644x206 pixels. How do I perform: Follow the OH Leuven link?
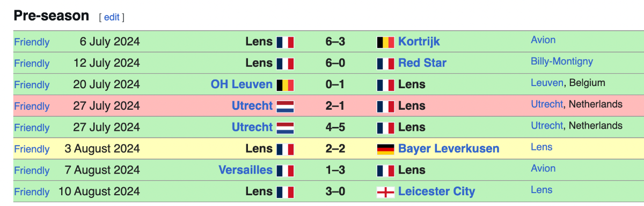242,84
